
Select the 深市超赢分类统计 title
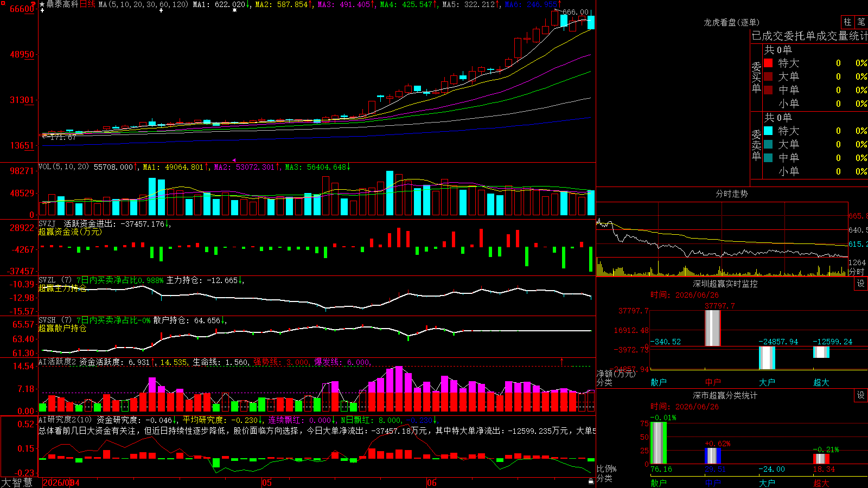[x=725, y=395]
